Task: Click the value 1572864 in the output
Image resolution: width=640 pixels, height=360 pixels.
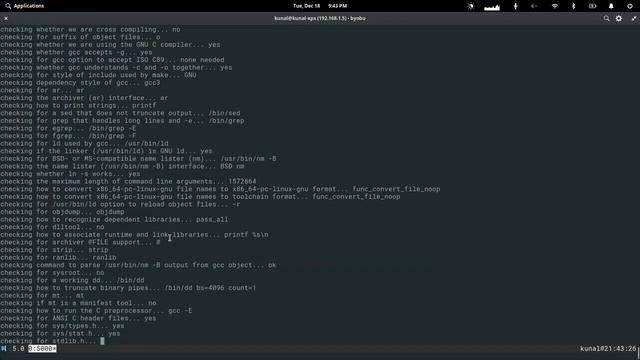Action: coord(242,182)
